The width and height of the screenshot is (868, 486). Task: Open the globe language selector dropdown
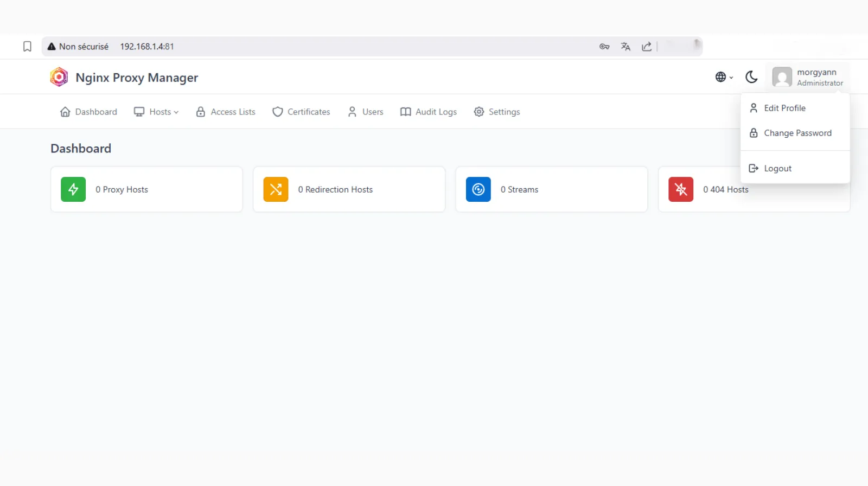click(724, 77)
